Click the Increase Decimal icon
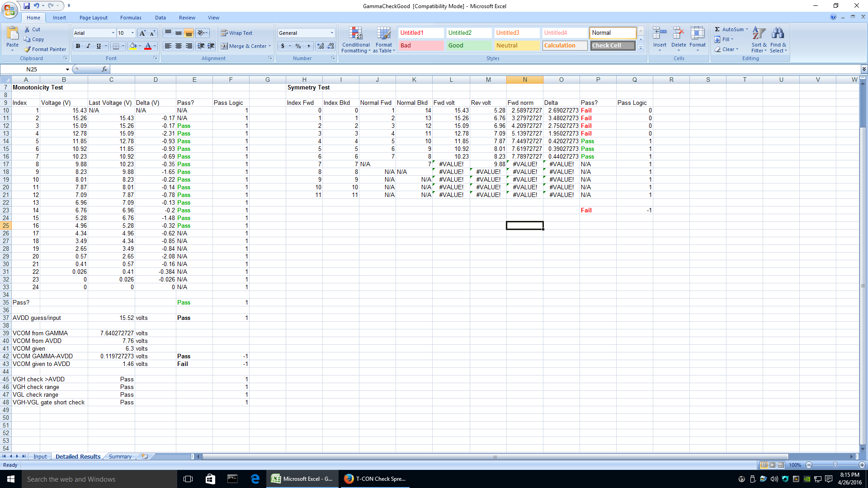The image size is (868, 488). pyautogui.click(x=321, y=46)
